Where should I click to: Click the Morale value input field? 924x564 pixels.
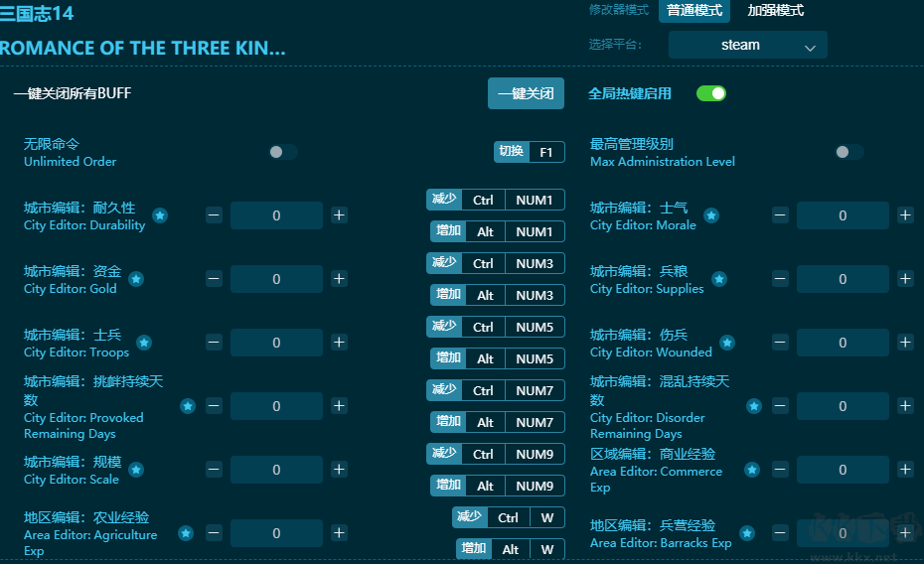click(x=843, y=215)
